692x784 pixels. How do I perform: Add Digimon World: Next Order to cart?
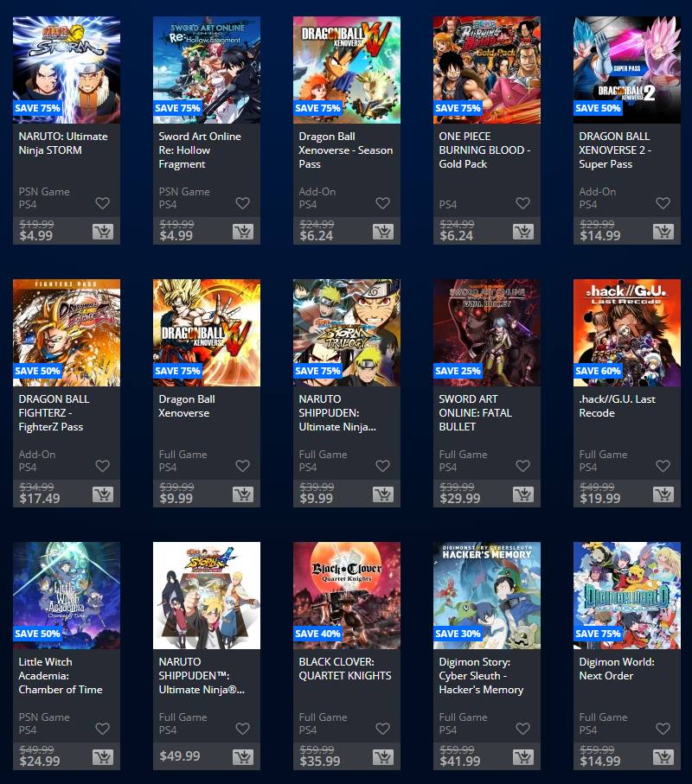point(663,757)
